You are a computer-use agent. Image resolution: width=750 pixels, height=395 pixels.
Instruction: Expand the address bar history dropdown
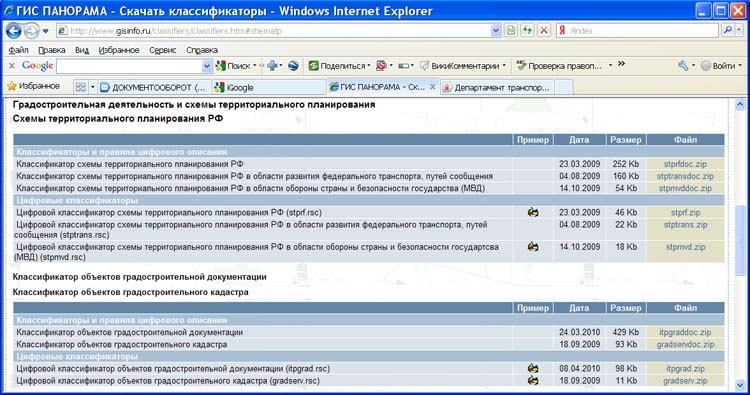pos(496,31)
